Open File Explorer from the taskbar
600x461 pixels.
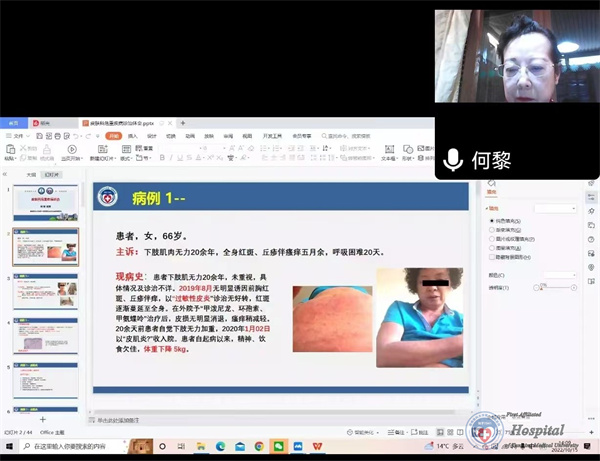201,446
